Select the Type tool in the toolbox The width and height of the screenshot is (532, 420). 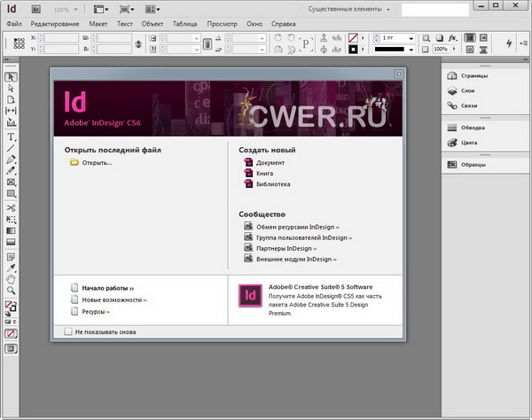(x=12, y=137)
